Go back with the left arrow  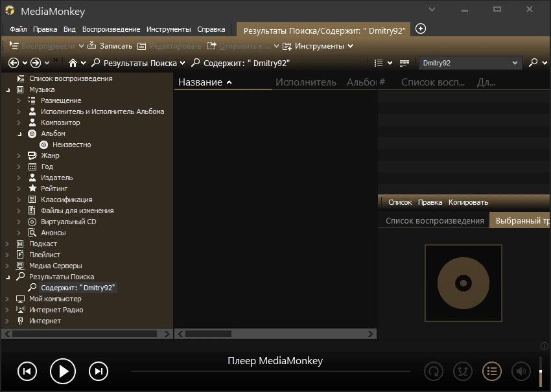(x=14, y=63)
